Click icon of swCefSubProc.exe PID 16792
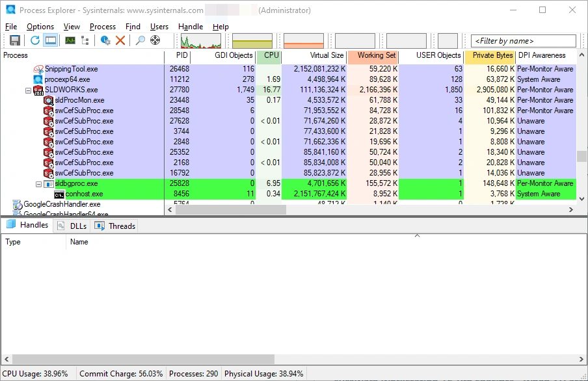This screenshot has height=381, width=588. (x=48, y=173)
